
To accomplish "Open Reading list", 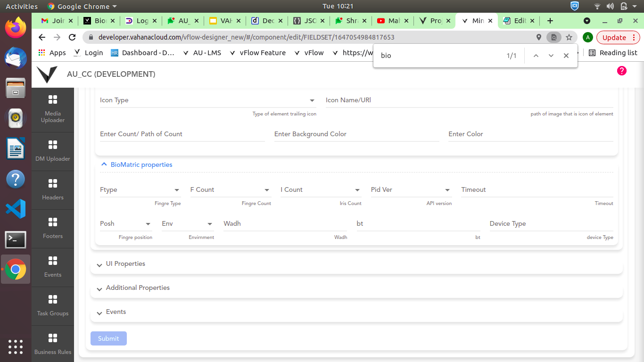I will (613, 53).
